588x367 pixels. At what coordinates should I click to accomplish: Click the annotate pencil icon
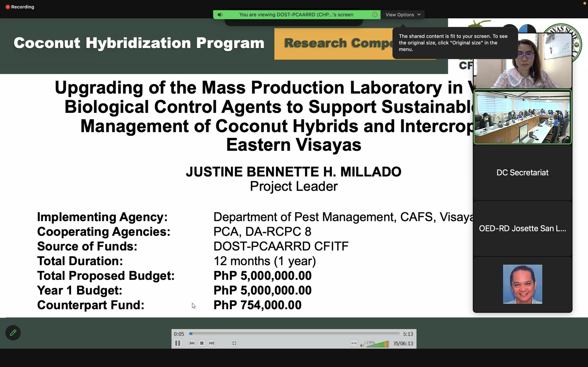click(x=13, y=333)
